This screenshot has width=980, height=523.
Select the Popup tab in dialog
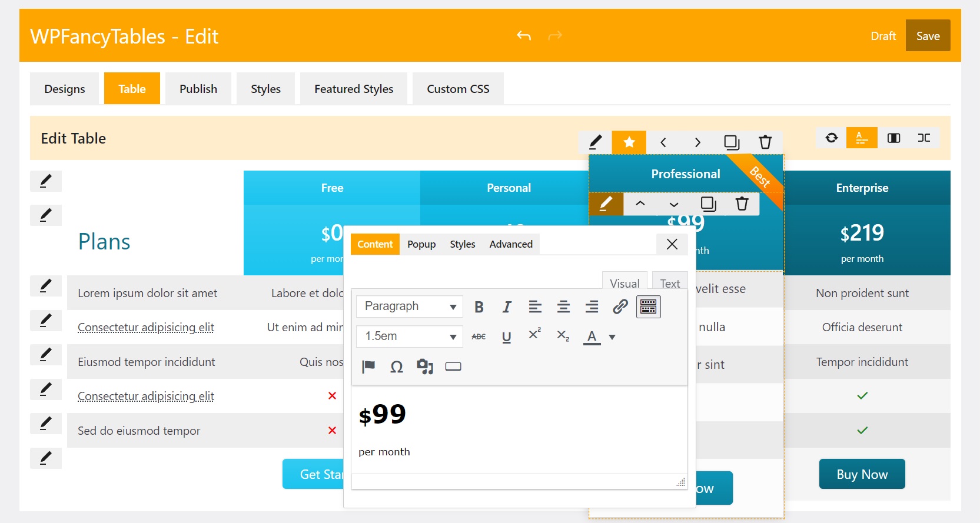pyautogui.click(x=421, y=244)
